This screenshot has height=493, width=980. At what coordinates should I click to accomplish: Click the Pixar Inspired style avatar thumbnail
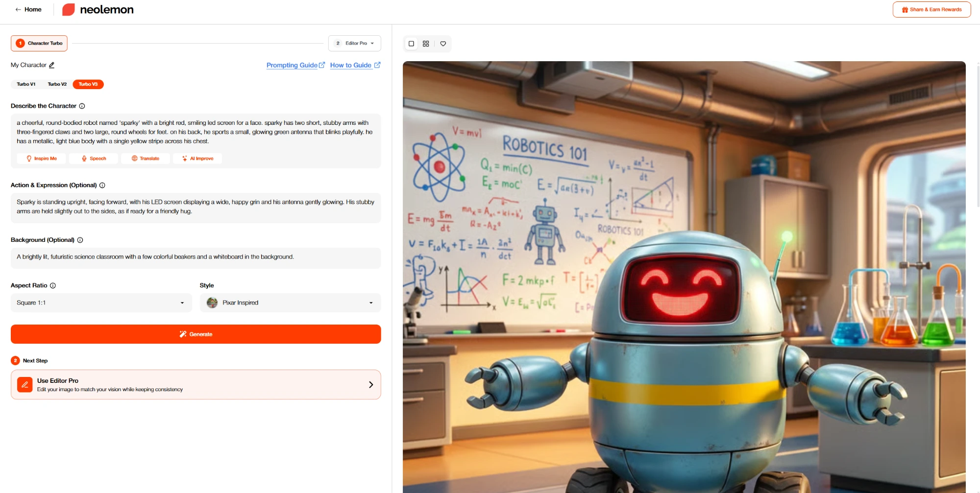point(212,303)
